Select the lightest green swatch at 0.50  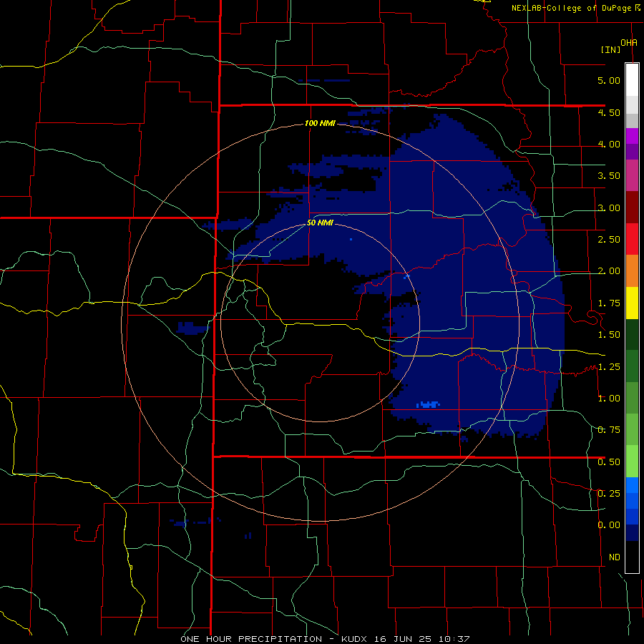point(632,462)
